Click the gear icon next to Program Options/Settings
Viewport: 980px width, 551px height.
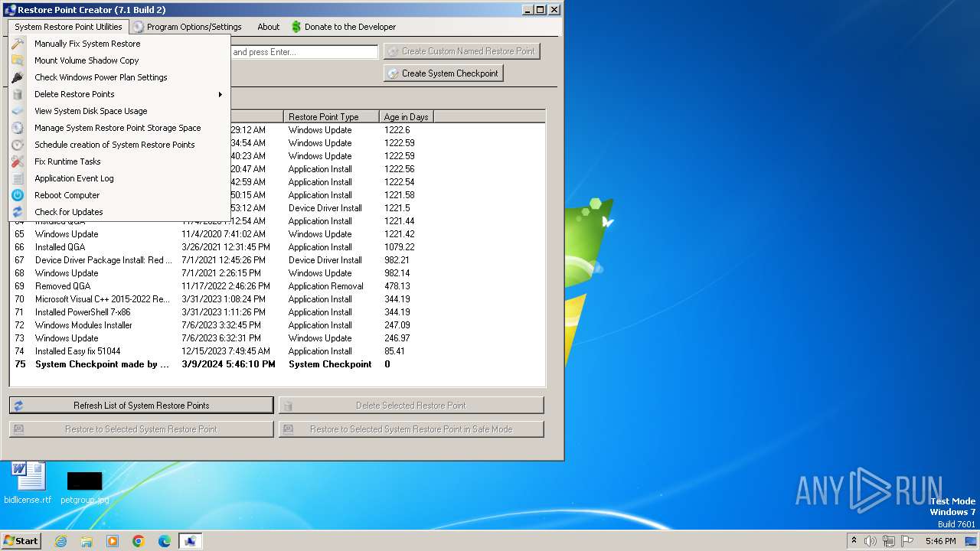coord(138,27)
